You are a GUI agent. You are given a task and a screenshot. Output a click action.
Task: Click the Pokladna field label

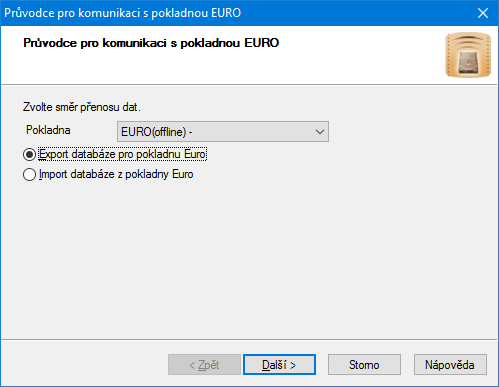point(48,130)
